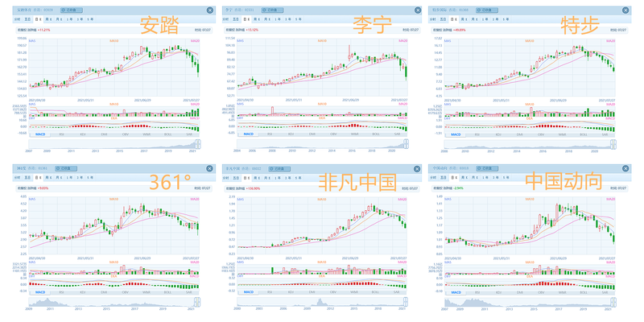644x322 pixels.
Task: Click header button beside code 02020 in 安踏体育
Action: click(72, 10)
